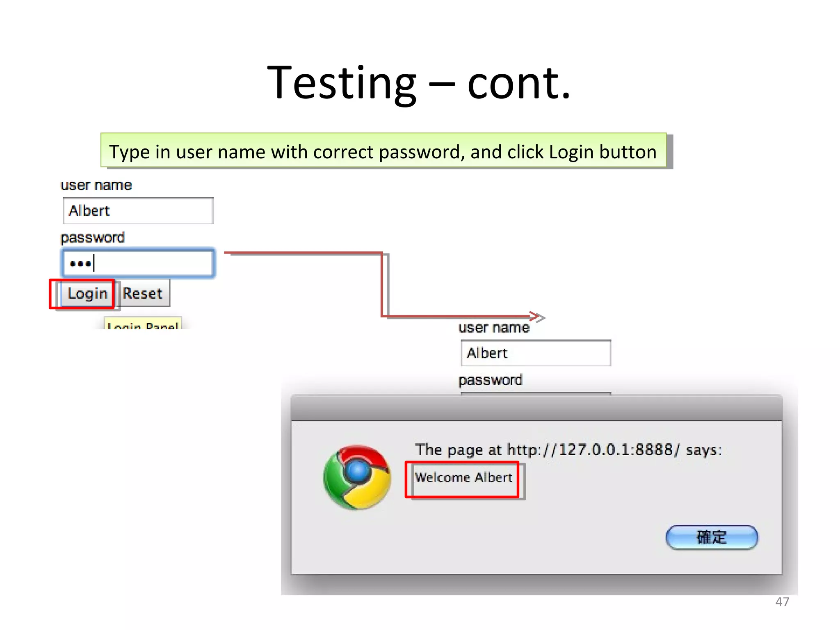Confirm the alert with the 確定 button

[712, 537]
